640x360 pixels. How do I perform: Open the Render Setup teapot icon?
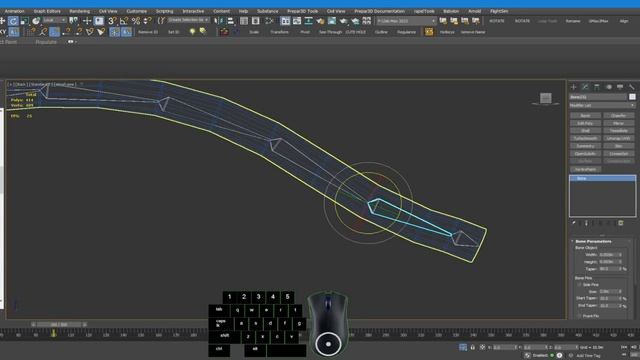click(320, 20)
